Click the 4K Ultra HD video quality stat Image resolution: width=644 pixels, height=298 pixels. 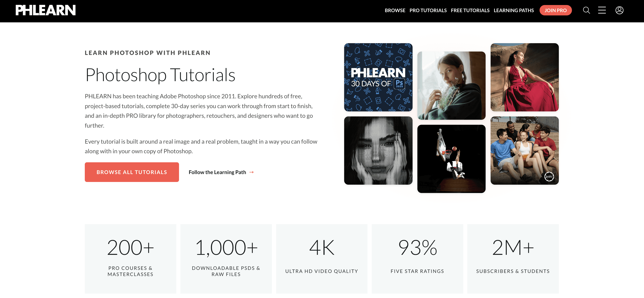[x=322, y=259]
